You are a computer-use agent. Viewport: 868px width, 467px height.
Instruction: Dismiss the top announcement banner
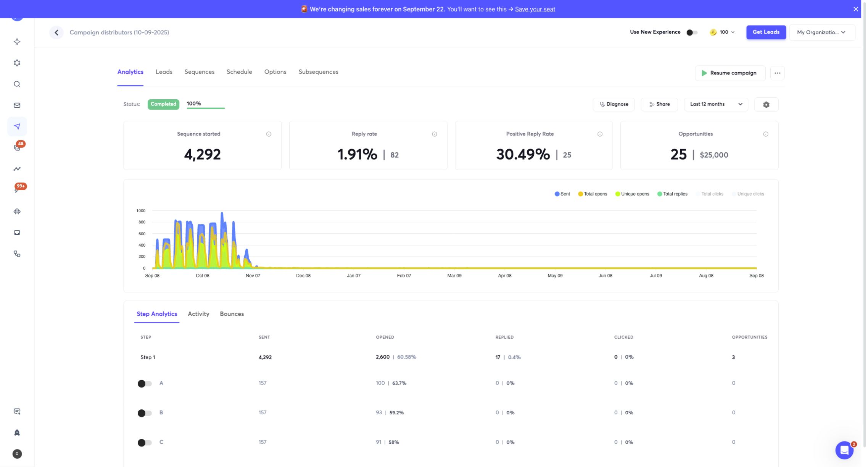pyautogui.click(x=855, y=9)
